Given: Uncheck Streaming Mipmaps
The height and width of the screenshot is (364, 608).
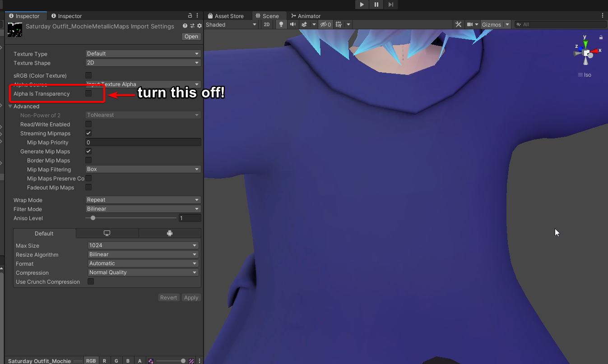Looking at the screenshot, I should [88, 133].
